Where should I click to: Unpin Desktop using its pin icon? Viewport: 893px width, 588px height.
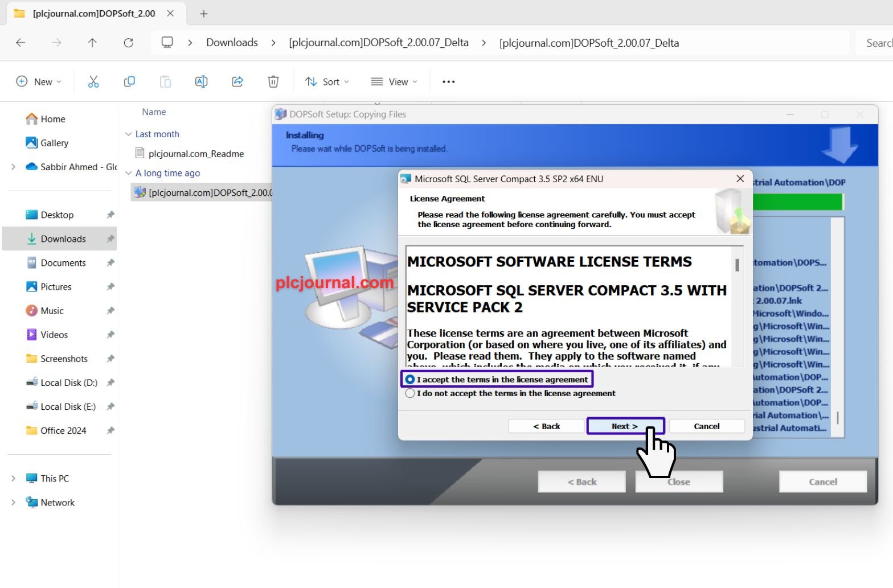110,215
